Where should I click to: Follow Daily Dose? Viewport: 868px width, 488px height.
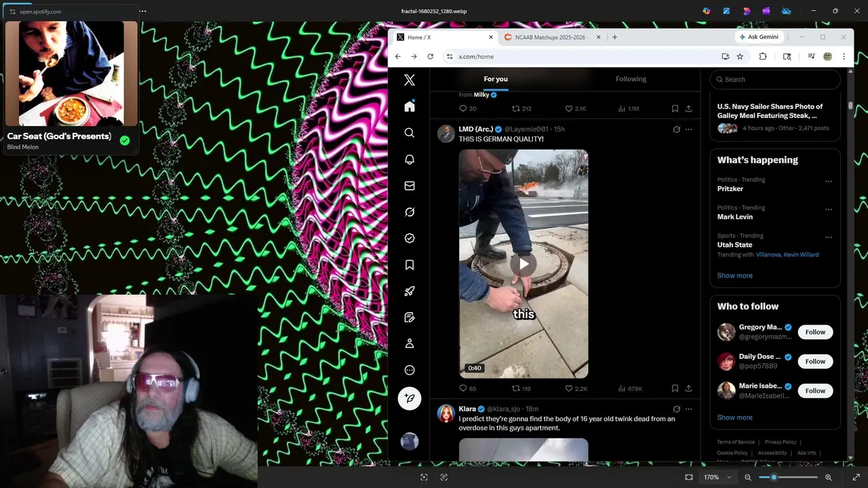[x=815, y=361]
